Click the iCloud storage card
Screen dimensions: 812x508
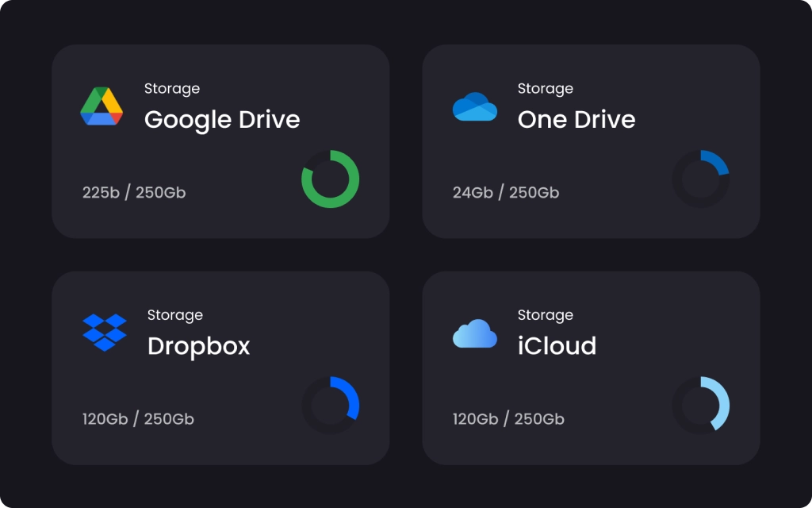(x=592, y=368)
